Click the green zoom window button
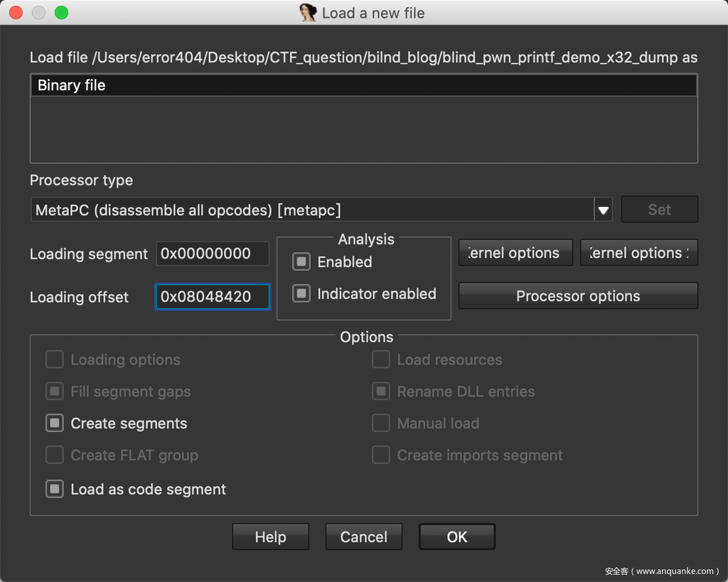728x582 pixels. [x=61, y=13]
